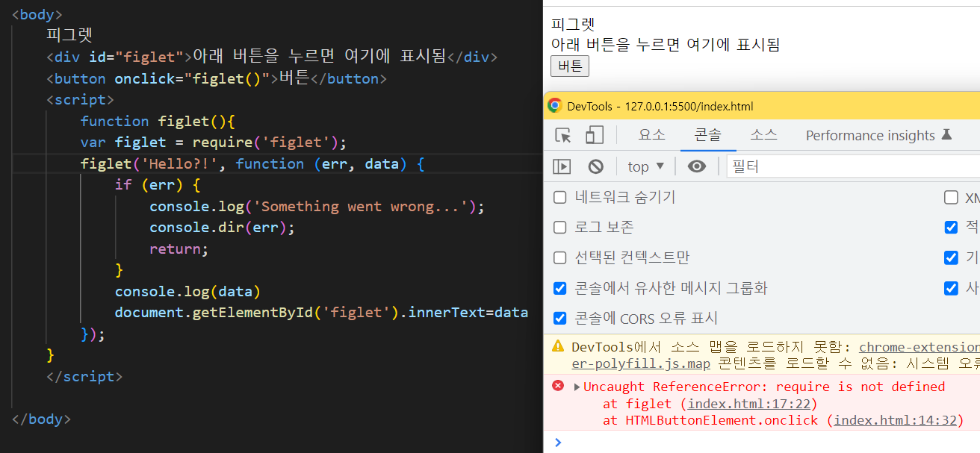Viewport: 980px width, 453px height.
Task: Click the console.log(data) code line
Action: pos(188,291)
